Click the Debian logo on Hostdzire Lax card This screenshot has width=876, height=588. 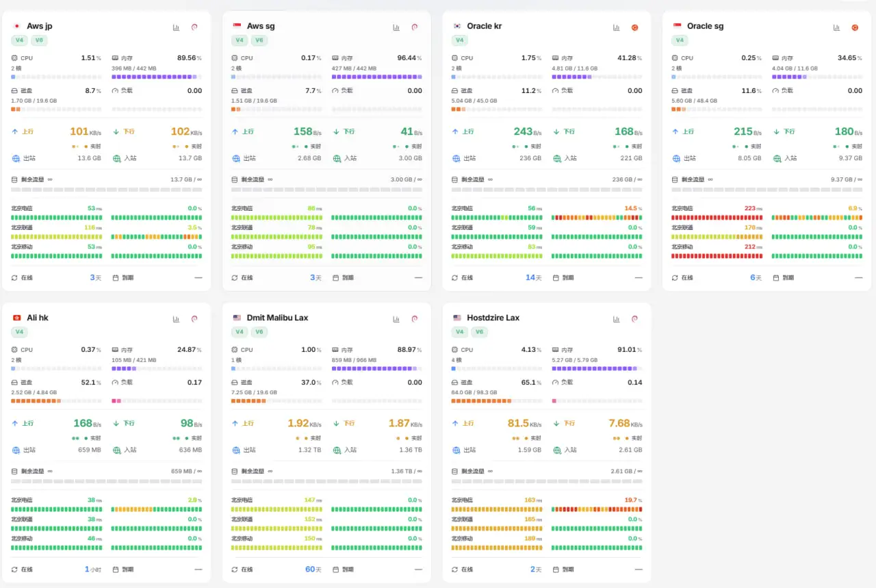[x=634, y=319]
